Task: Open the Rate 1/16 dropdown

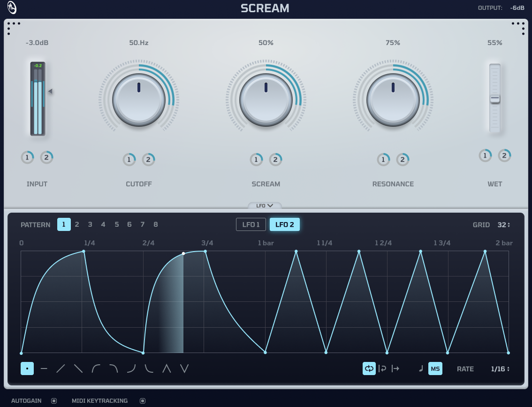Action: pyautogui.click(x=500, y=369)
